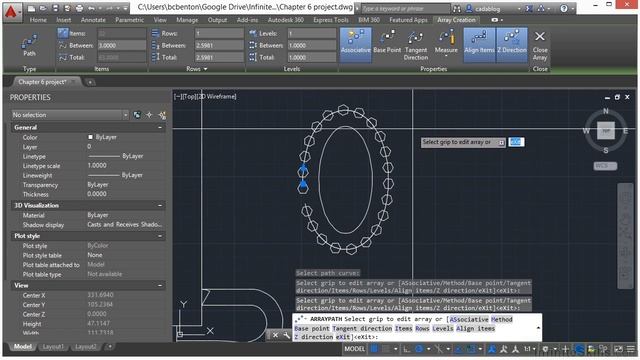Image resolution: width=640 pixels, height=360 pixels.
Task: Click the Close Array X icon
Action: point(540,36)
